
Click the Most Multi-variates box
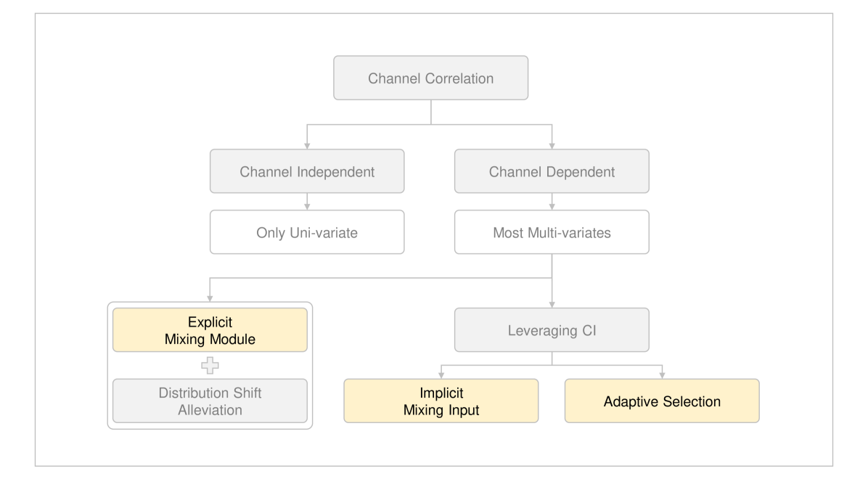click(552, 232)
